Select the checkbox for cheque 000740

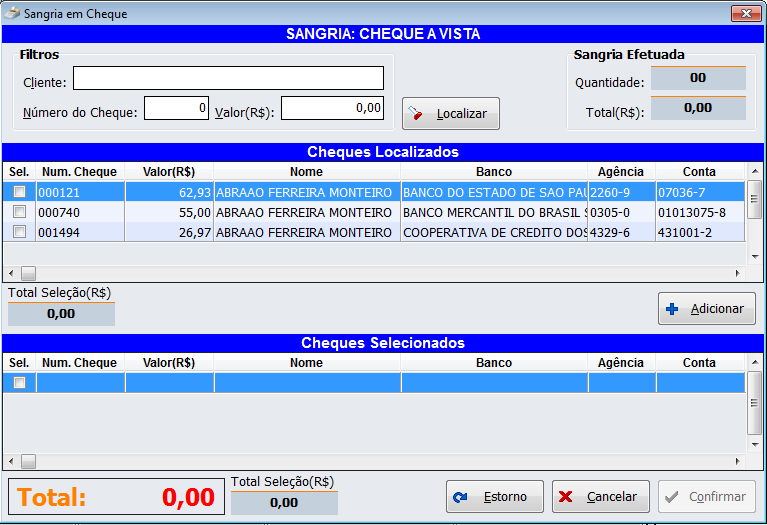pyautogui.click(x=19, y=212)
